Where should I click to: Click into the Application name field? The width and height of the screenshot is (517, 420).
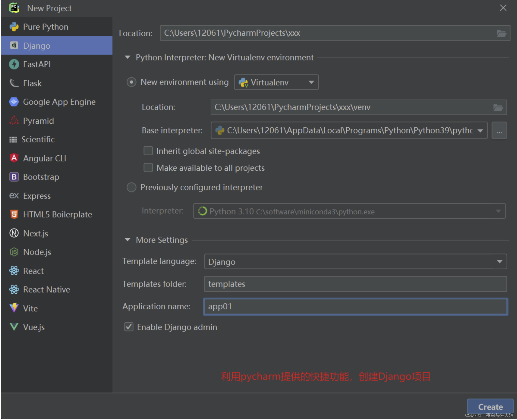point(355,307)
